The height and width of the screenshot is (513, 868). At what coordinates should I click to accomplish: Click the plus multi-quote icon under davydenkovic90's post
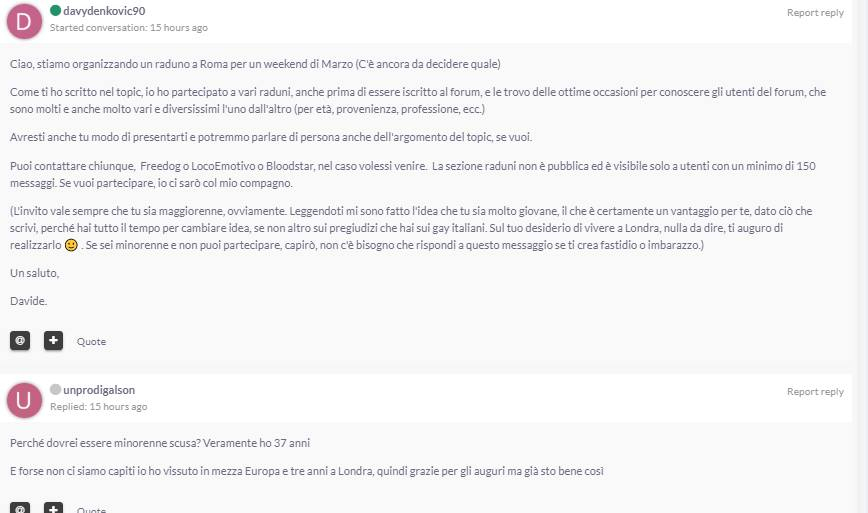click(x=53, y=341)
